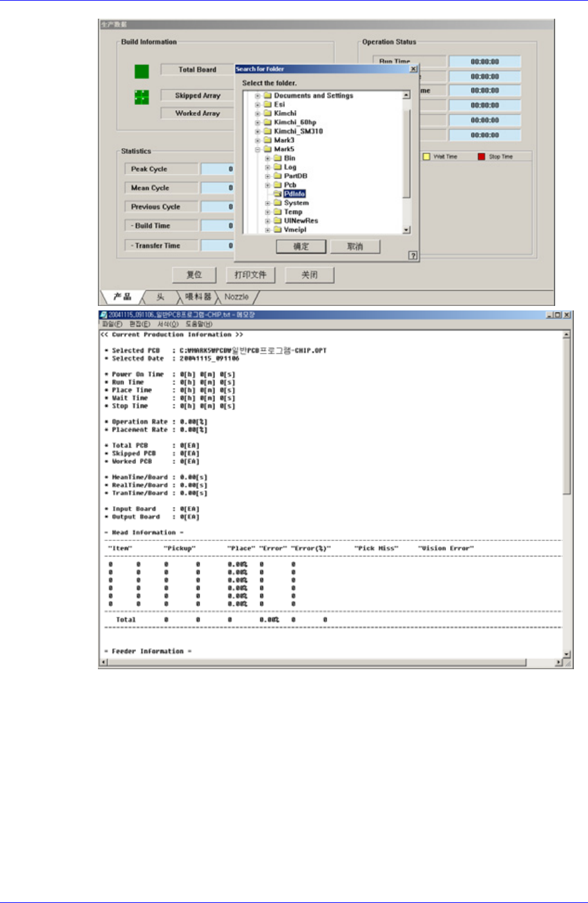Click the help question mark in folder dialog

413,256
